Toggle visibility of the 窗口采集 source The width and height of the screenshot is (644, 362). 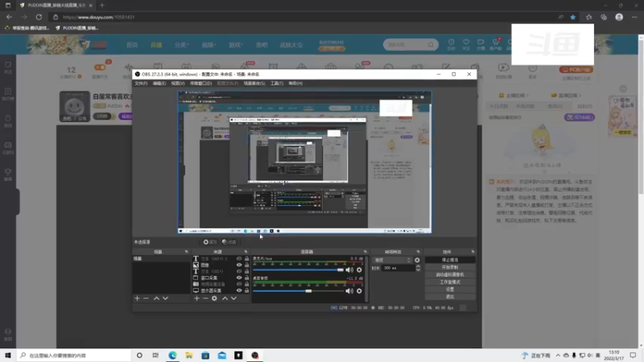(239, 278)
